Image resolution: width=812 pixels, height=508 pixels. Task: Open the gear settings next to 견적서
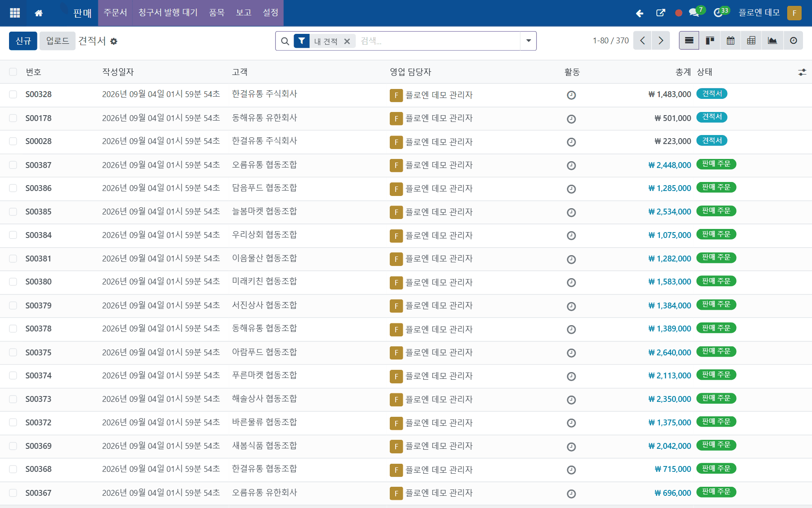pos(114,41)
